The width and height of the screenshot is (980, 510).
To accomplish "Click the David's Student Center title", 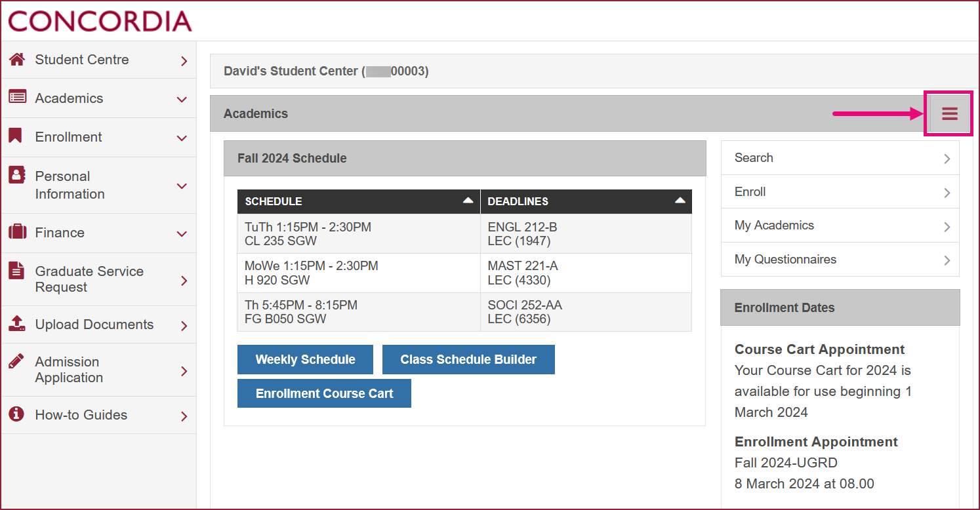I will tap(326, 71).
